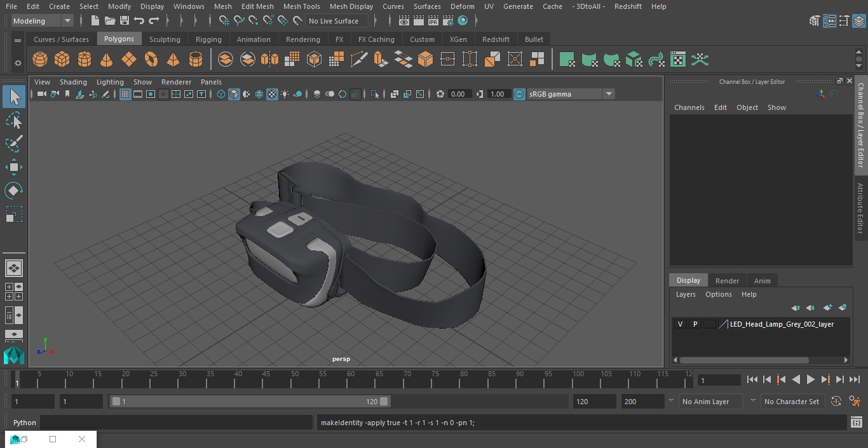This screenshot has width=868, height=448.
Task: Switch to the Sculpting shelf tab
Action: (165, 39)
